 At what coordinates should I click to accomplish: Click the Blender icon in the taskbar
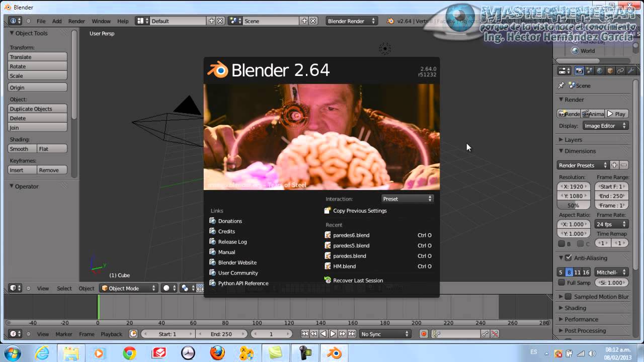coord(334,353)
